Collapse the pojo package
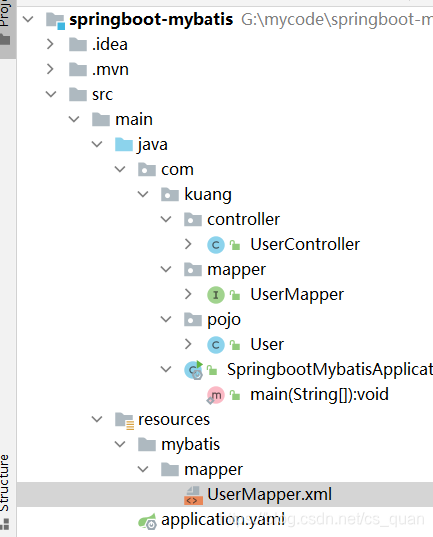This screenshot has height=537, width=433. click(166, 319)
